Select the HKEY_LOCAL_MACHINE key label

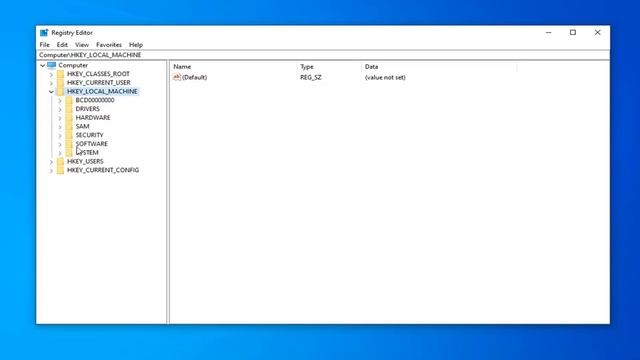pos(102,91)
